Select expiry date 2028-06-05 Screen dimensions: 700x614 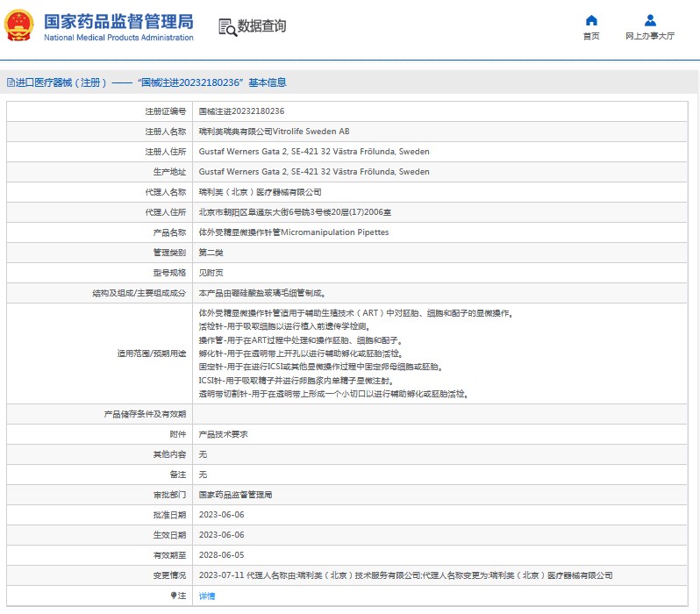click(221, 554)
